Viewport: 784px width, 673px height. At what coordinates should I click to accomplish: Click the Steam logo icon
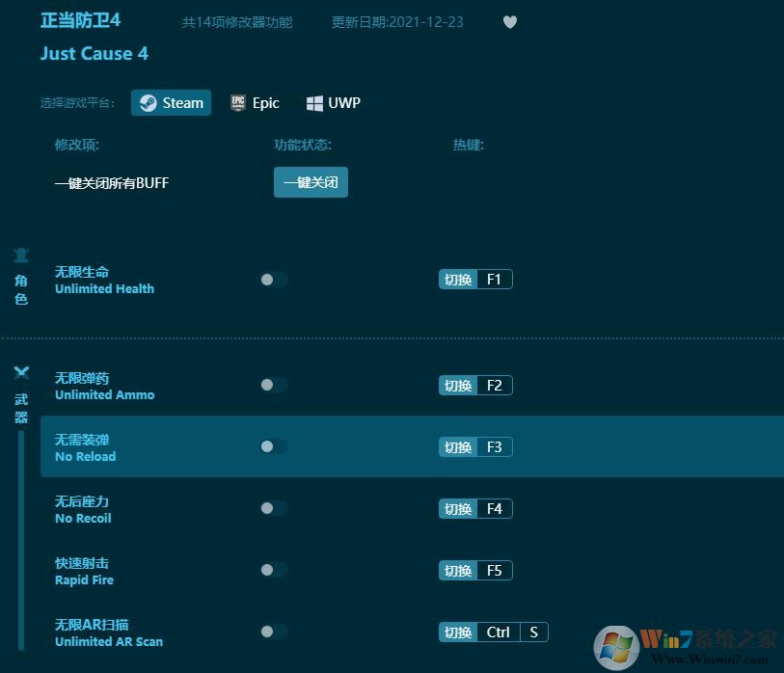pos(148,103)
